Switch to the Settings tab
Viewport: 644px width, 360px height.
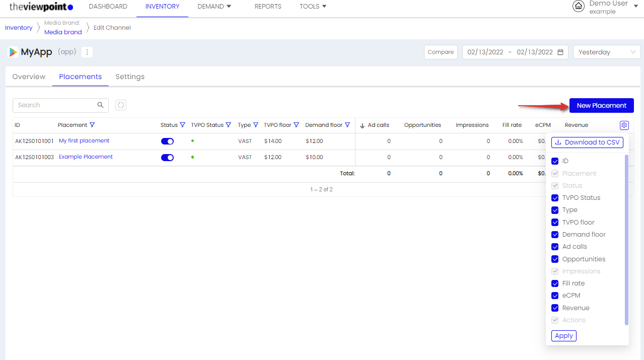point(130,77)
